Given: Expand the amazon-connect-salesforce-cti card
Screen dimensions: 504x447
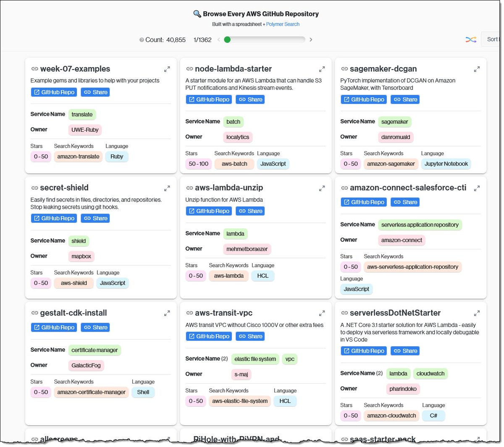Looking at the screenshot, I should 477,188.
